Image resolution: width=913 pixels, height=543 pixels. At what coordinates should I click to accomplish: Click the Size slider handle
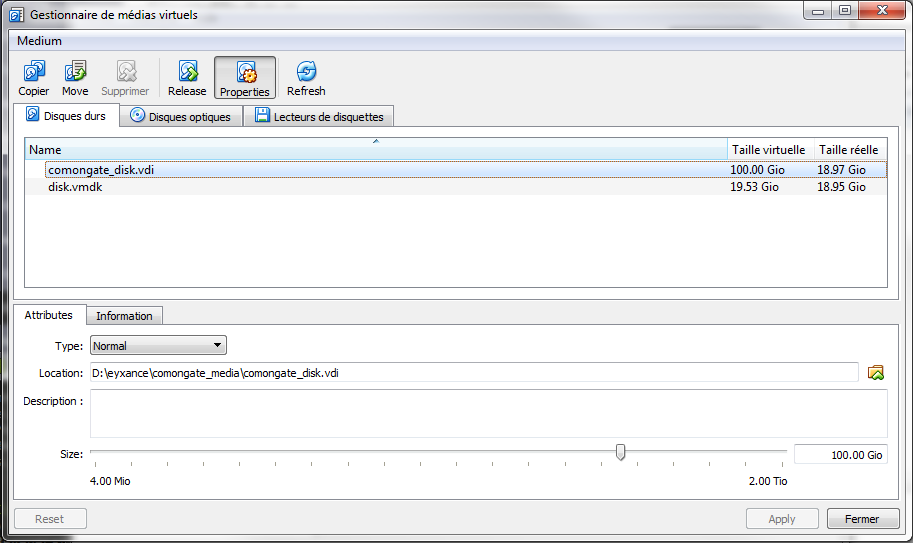[621, 452]
